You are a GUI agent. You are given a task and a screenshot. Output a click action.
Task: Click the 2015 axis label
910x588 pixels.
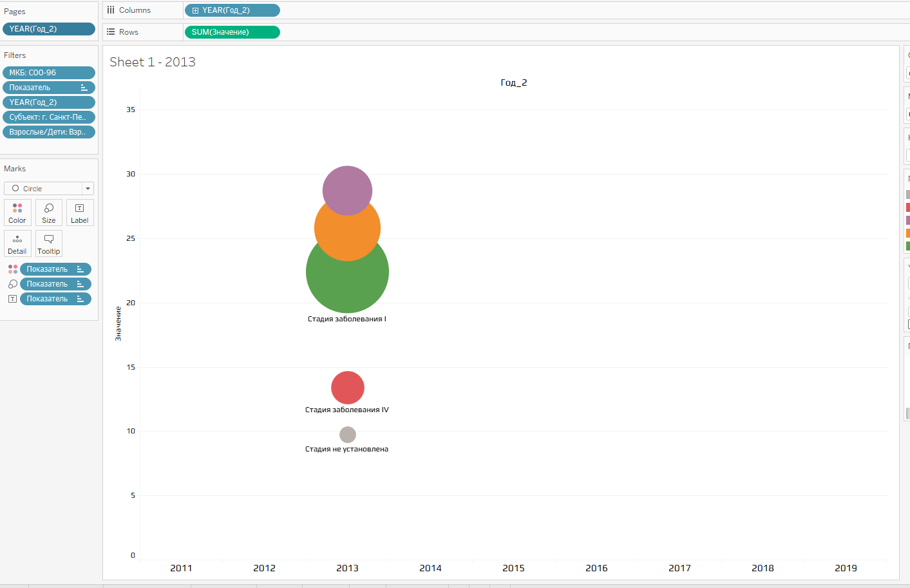pyautogui.click(x=513, y=568)
